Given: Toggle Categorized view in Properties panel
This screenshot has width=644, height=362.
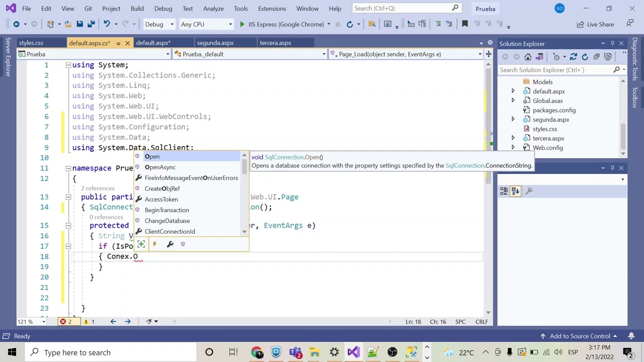Looking at the screenshot, I should (x=504, y=191).
